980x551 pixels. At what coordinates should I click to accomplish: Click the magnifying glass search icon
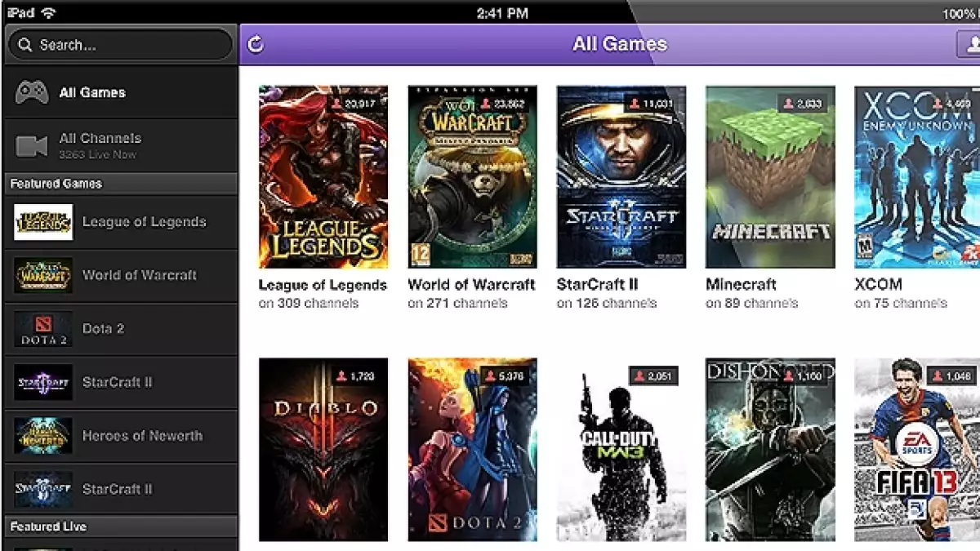coord(25,45)
